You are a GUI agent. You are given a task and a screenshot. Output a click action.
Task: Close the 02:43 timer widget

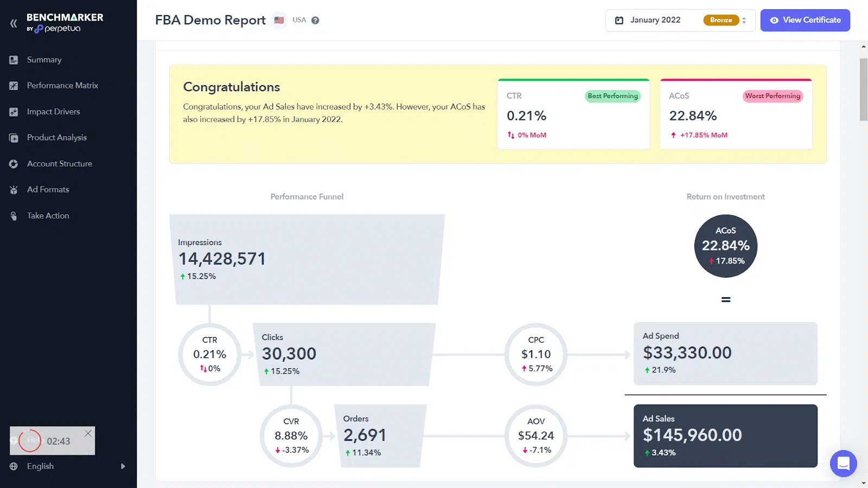tap(88, 433)
